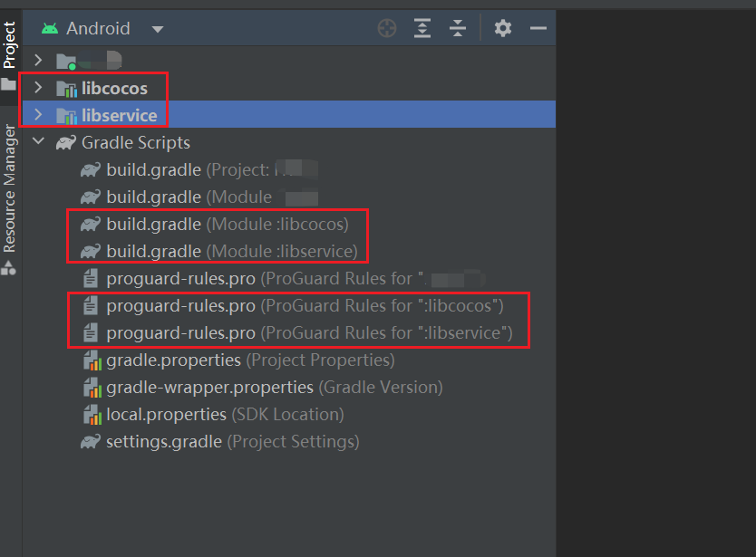Viewport: 756px width, 557px height.
Task: Click the libcocos module icon
Action: point(66,89)
